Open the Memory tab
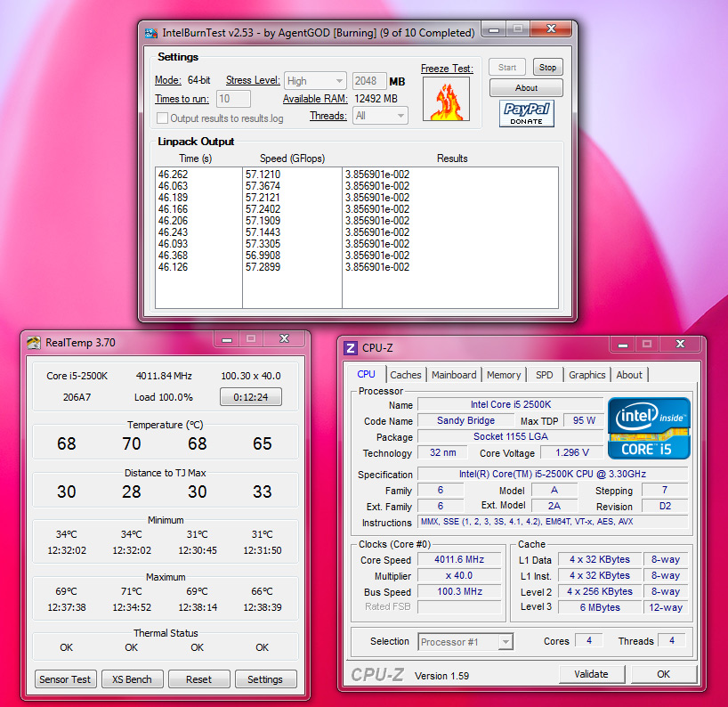This screenshot has width=728, height=707. (504, 375)
